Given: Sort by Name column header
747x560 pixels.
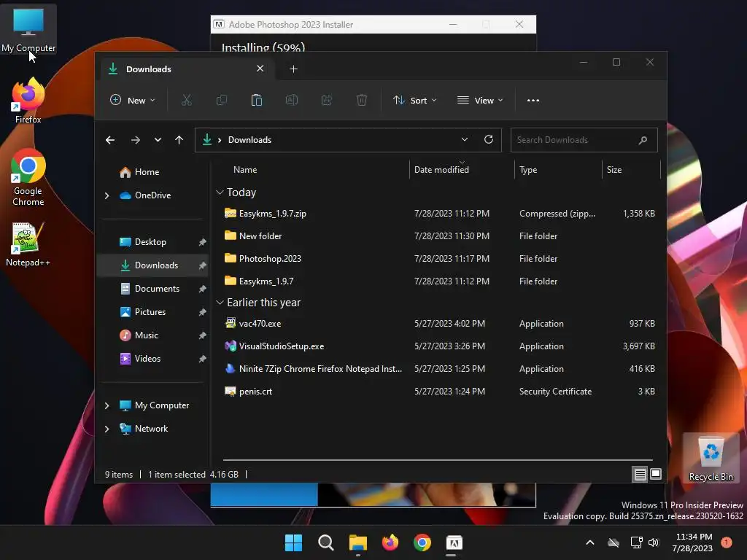Looking at the screenshot, I should [x=314, y=169].
